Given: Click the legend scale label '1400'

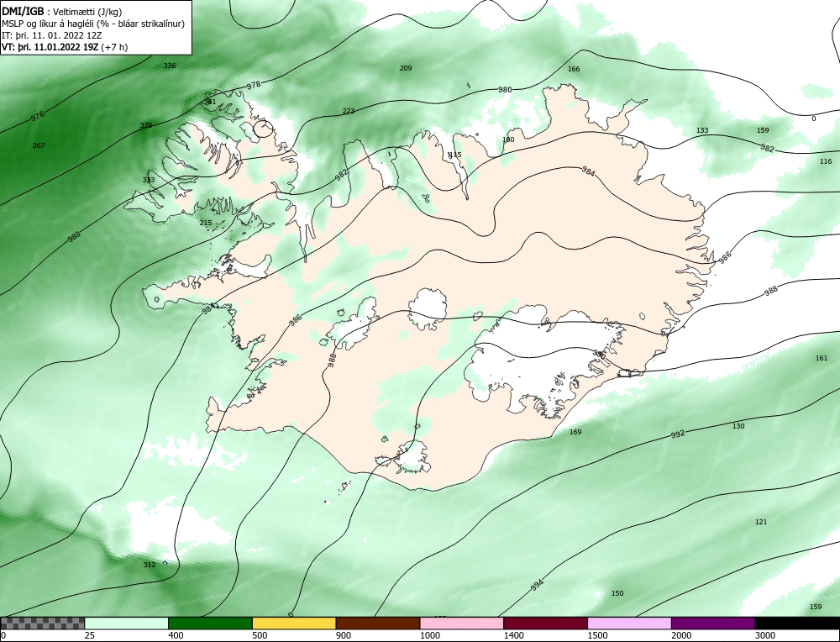Looking at the screenshot, I should pos(513,635).
